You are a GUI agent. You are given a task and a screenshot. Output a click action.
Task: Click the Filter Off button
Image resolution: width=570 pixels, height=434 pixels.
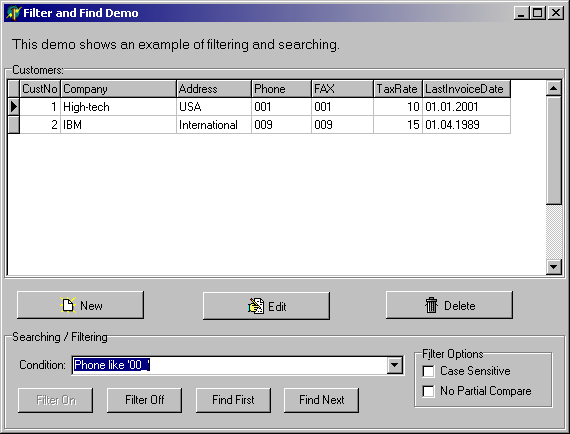(144, 400)
